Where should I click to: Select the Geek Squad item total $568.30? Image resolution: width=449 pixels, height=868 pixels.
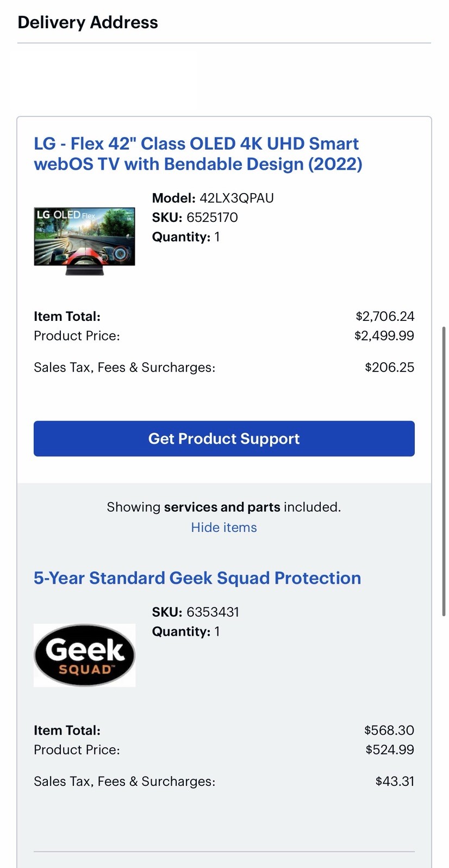389,730
